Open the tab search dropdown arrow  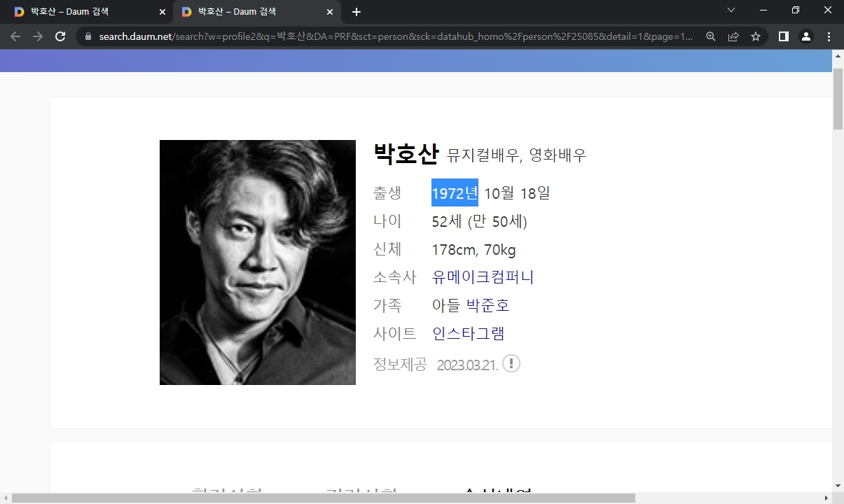click(731, 10)
